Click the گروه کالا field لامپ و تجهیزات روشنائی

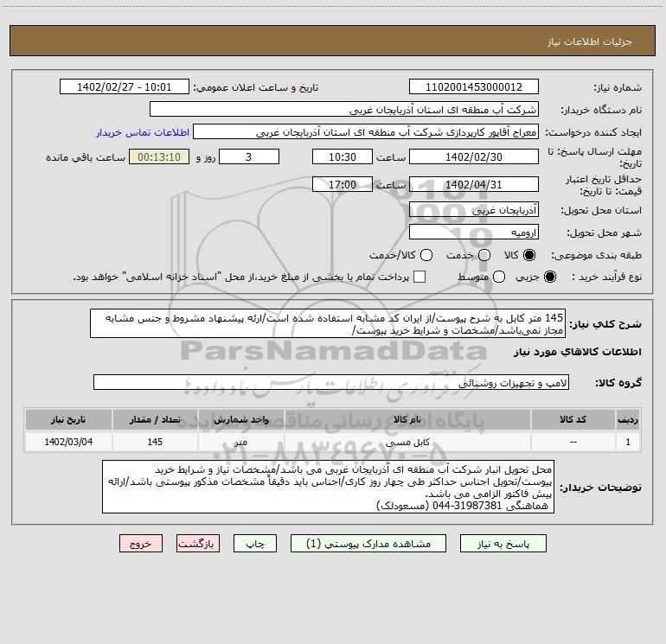click(x=331, y=382)
